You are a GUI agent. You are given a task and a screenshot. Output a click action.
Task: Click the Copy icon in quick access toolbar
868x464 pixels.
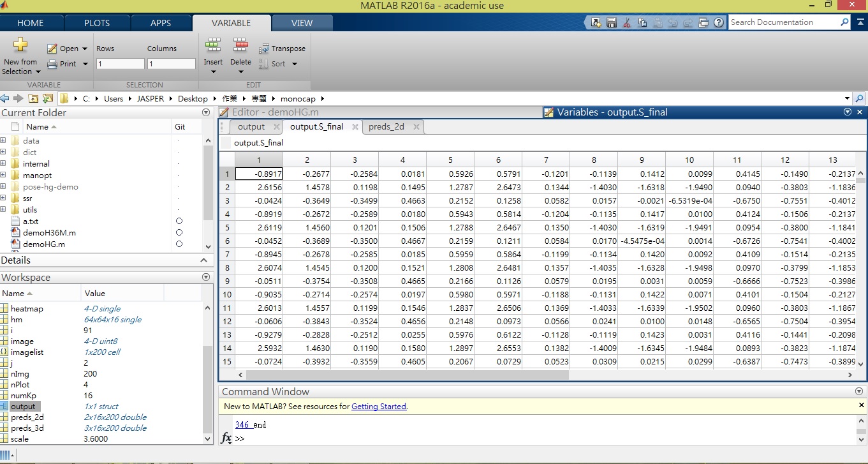pyautogui.click(x=642, y=22)
